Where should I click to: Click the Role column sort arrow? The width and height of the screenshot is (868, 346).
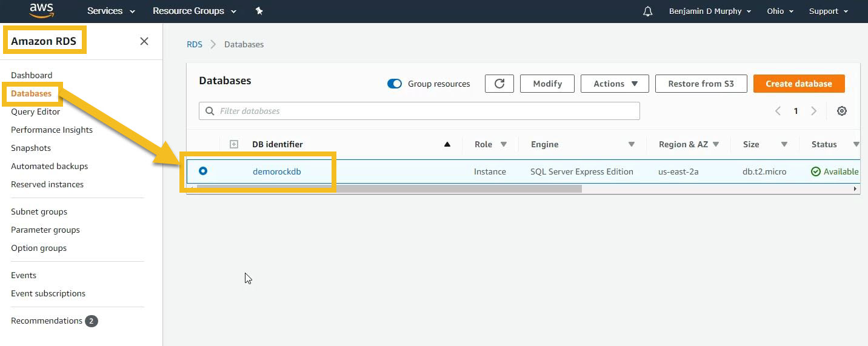(503, 144)
